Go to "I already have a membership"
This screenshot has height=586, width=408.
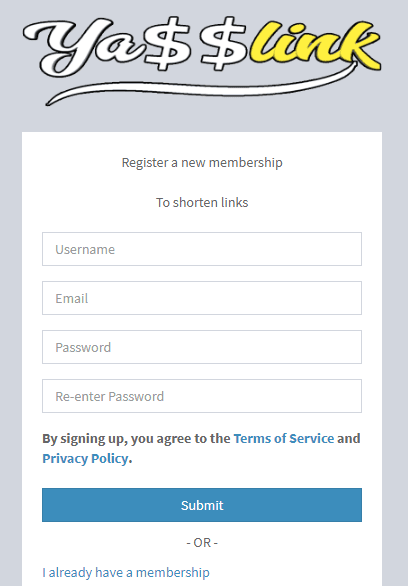(x=126, y=573)
